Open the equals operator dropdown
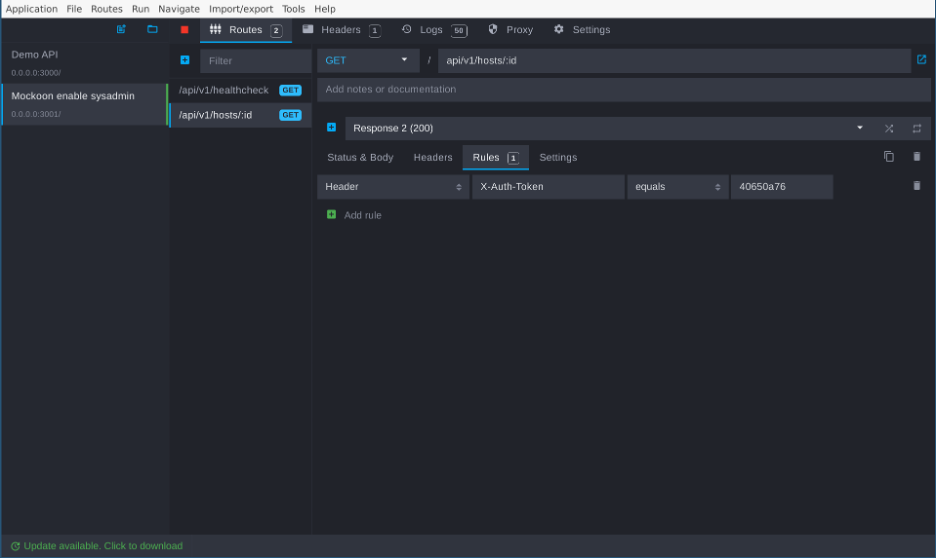The image size is (936, 558). [677, 187]
